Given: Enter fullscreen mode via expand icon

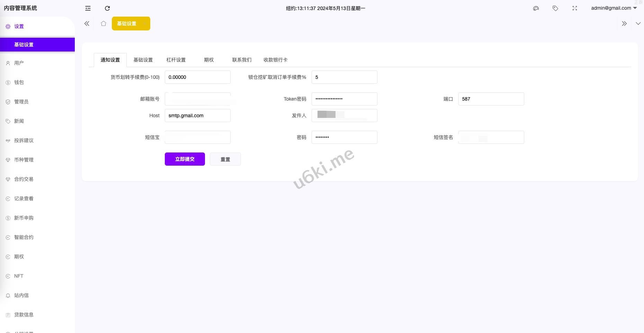Looking at the screenshot, I should pyautogui.click(x=575, y=8).
